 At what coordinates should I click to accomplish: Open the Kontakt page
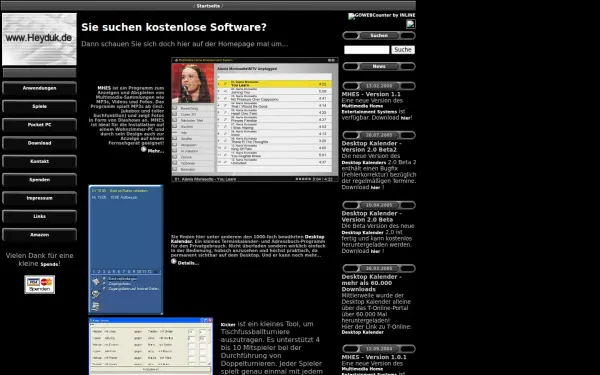[39, 161]
